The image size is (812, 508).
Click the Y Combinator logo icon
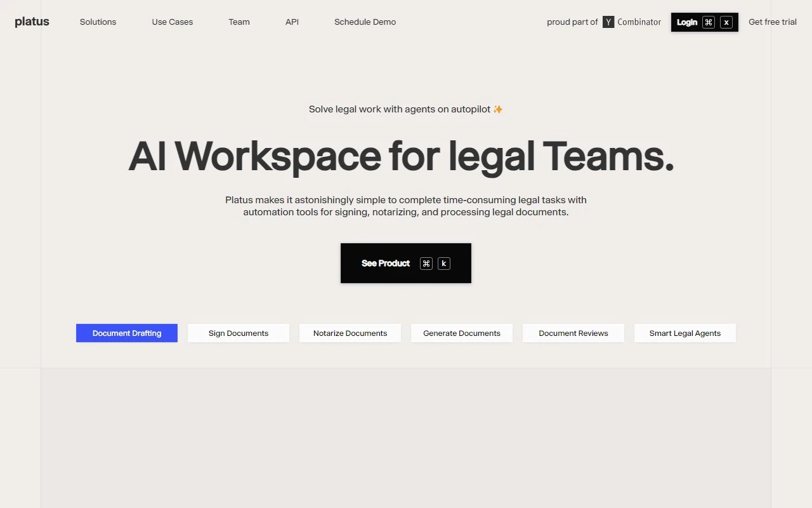pos(608,22)
